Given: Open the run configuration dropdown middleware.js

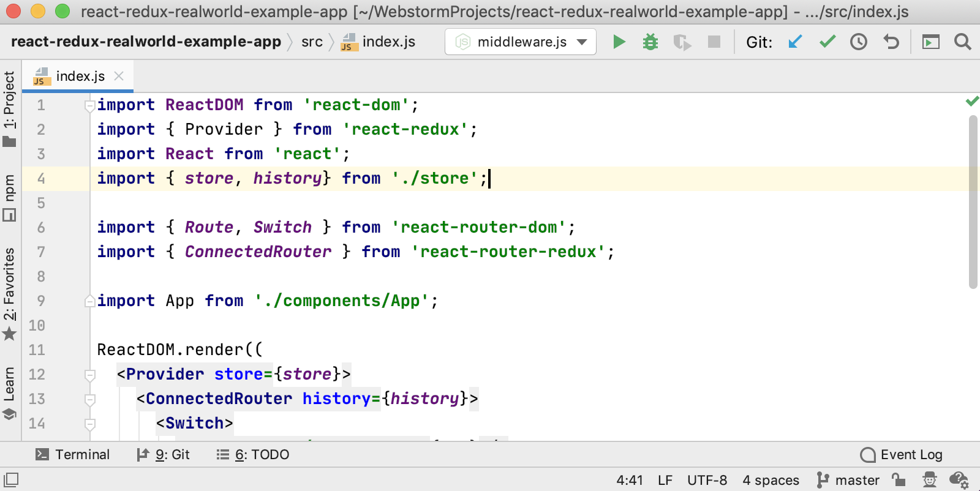Looking at the screenshot, I should [521, 42].
